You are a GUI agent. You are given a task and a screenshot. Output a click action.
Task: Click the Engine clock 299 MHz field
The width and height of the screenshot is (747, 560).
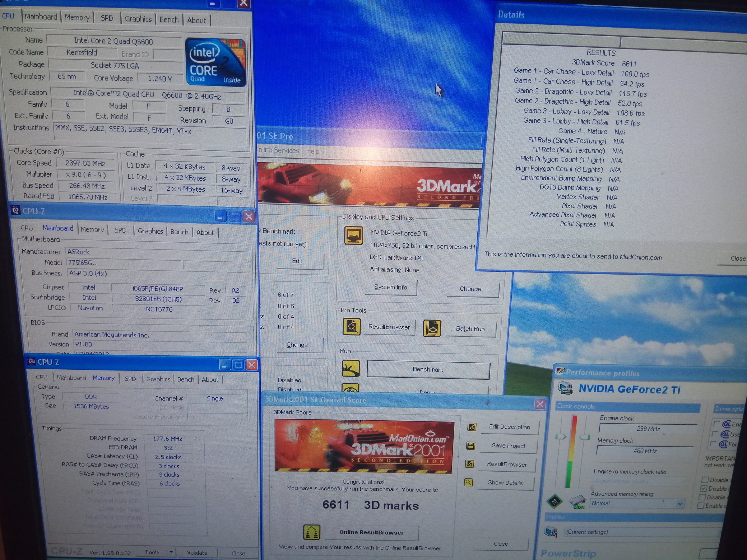pyautogui.click(x=648, y=429)
